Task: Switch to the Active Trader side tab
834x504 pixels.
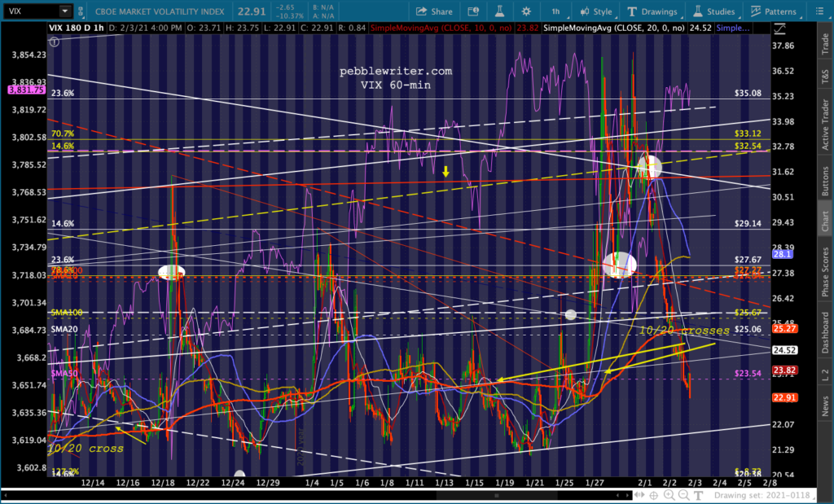Action: [x=826, y=125]
